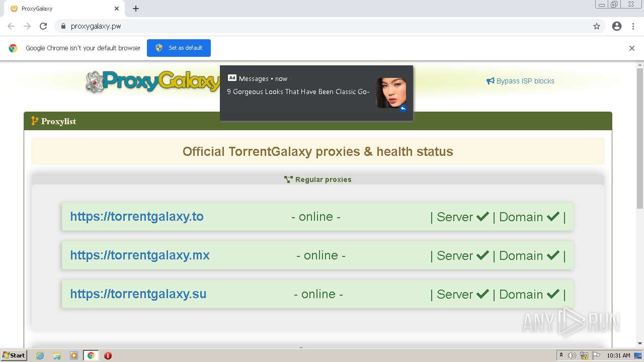Open the Chrome profile account icon

(617, 26)
